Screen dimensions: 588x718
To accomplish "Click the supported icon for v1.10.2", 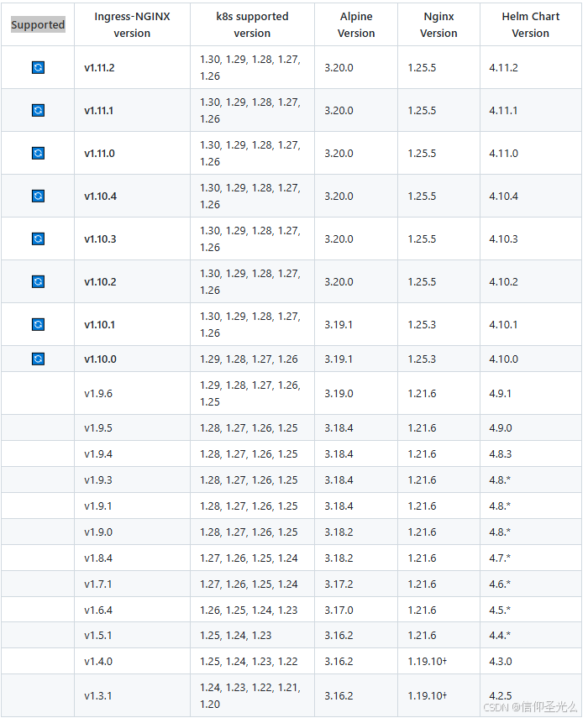I will coord(38,281).
